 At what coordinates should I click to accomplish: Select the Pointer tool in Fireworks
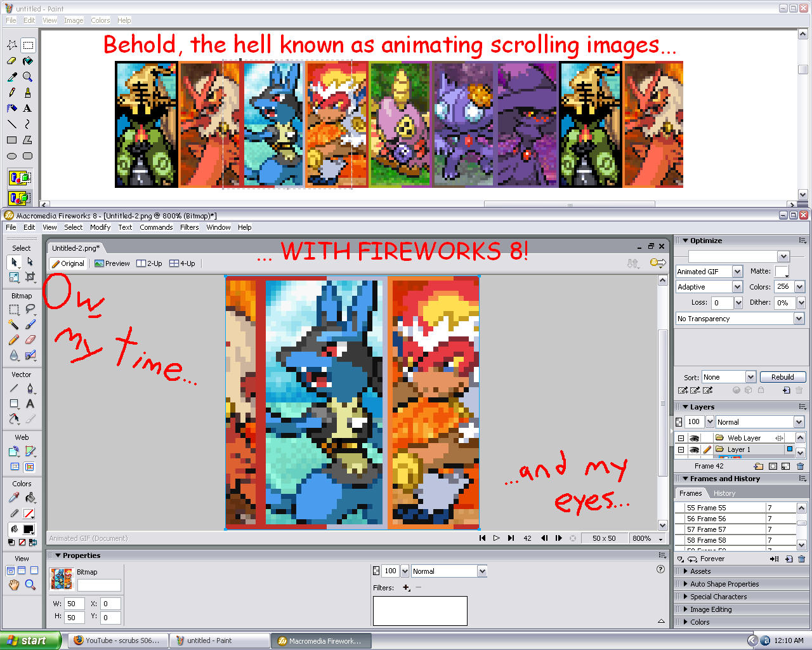(14, 262)
